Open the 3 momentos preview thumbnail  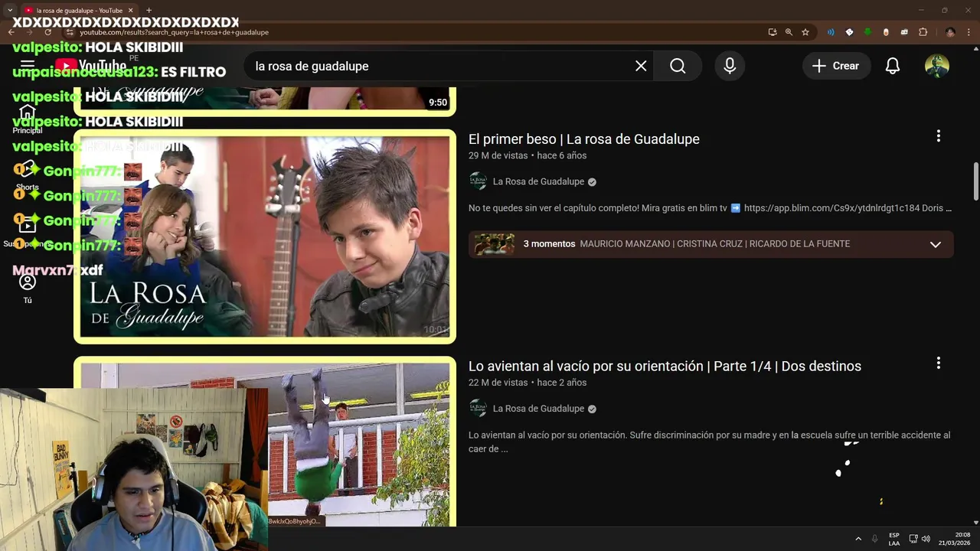pyautogui.click(x=495, y=244)
